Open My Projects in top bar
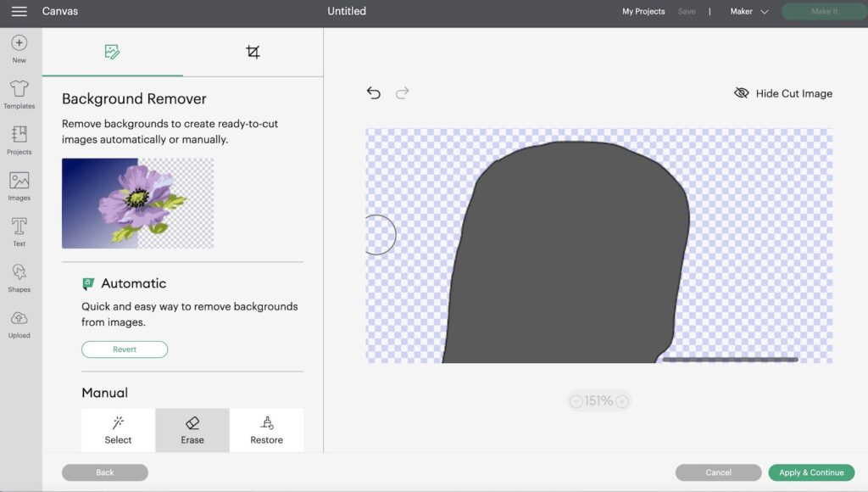 click(x=643, y=11)
